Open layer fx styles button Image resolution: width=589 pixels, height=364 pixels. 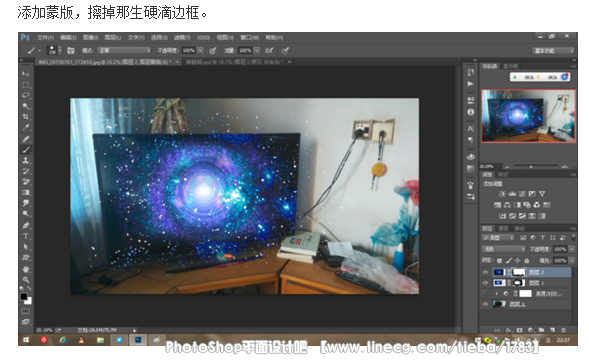tap(508, 330)
